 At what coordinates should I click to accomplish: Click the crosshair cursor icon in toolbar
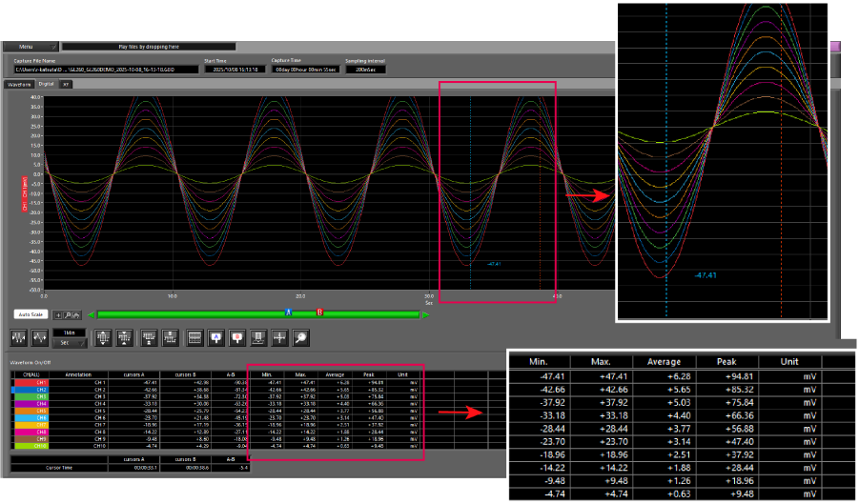(x=279, y=337)
